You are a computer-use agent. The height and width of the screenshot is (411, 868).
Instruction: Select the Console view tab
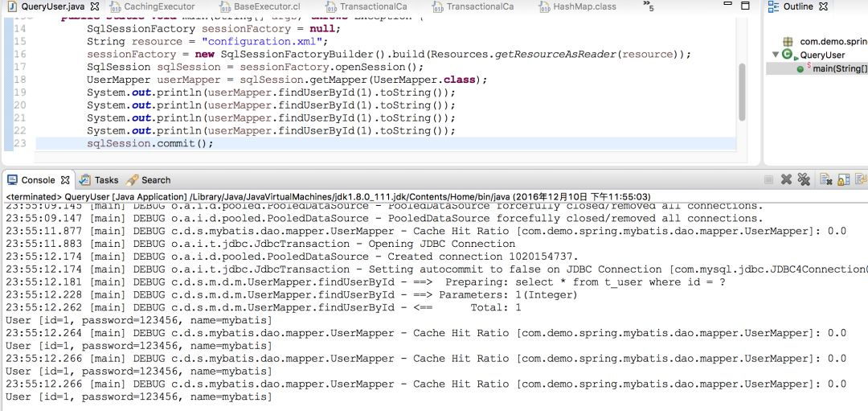tap(39, 180)
